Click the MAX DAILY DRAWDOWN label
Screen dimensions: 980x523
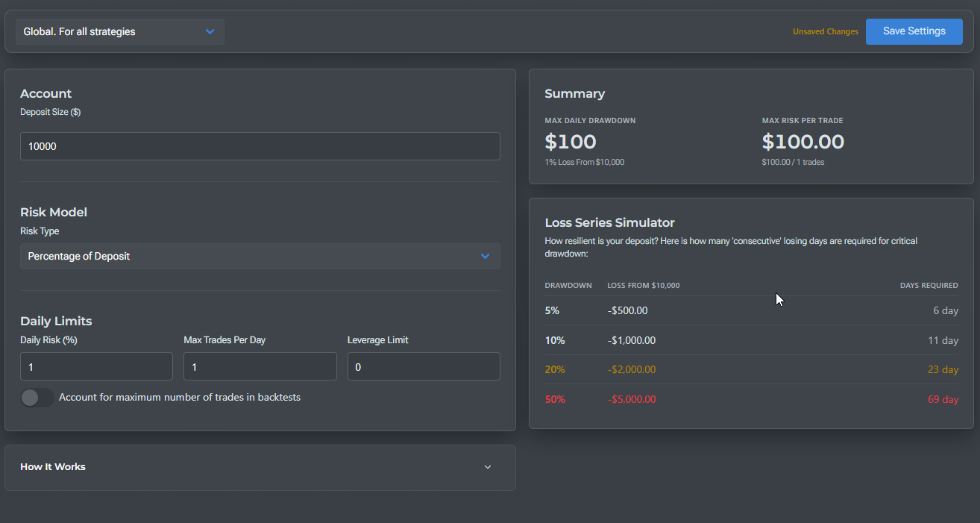(x=590, y=120)
